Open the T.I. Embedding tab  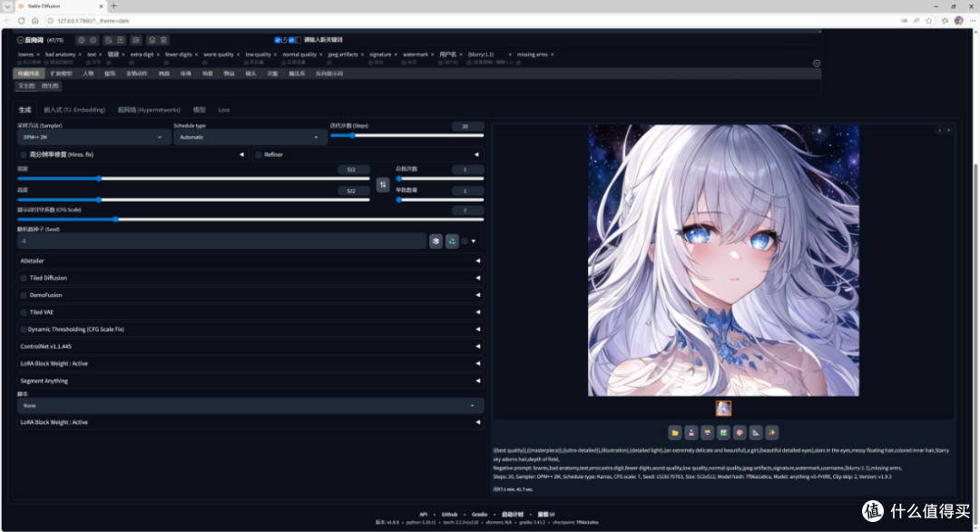(74, 110)
